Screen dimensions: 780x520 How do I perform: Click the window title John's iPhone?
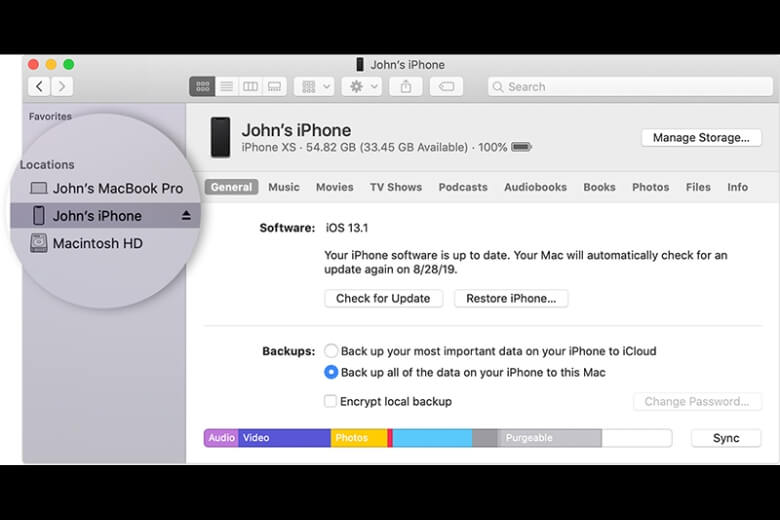(x=407, y=65)
